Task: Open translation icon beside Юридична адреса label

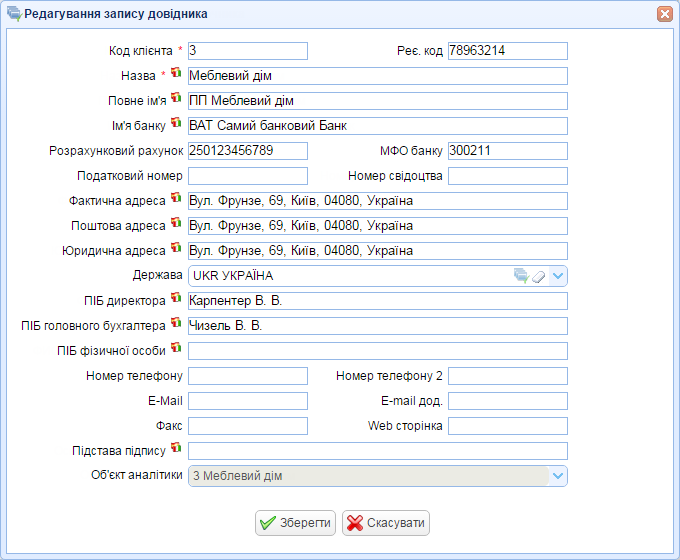Action: [176, 248]
